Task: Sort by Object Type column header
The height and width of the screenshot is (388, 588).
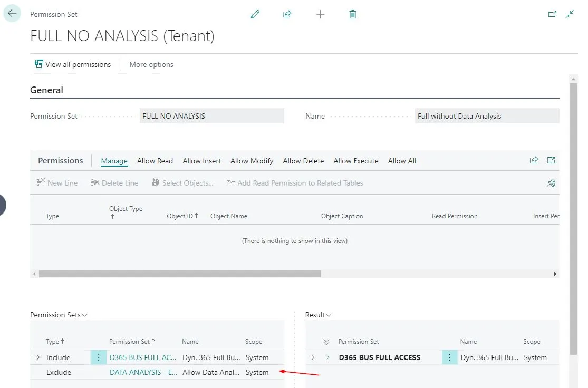Action: [x=126, y=212]
